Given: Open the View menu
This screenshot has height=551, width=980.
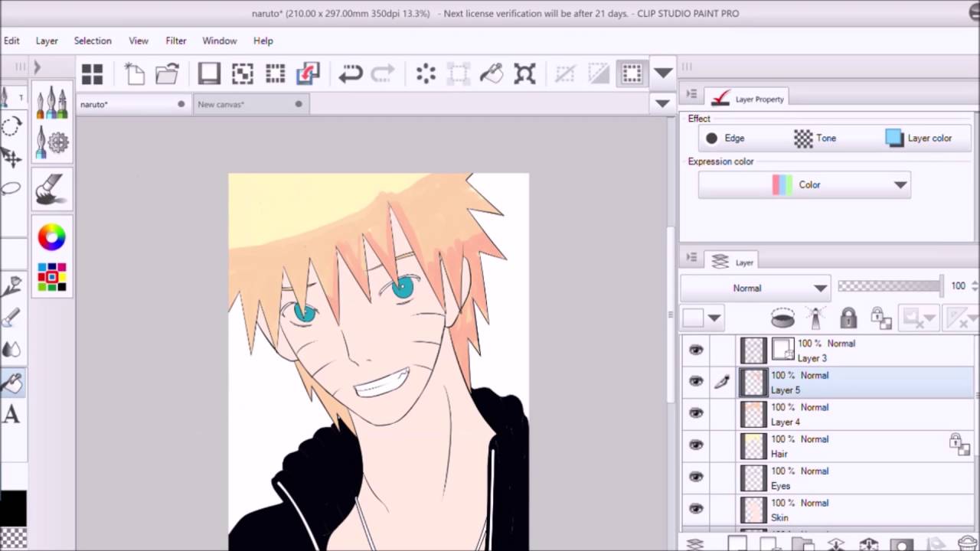Looking at the screenshot, I should coord(139,41).
